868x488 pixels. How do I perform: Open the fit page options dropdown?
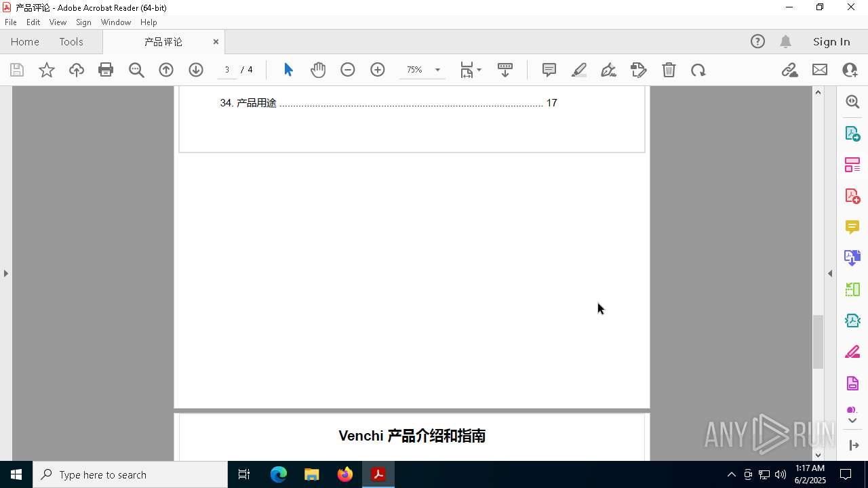(471, 70)
